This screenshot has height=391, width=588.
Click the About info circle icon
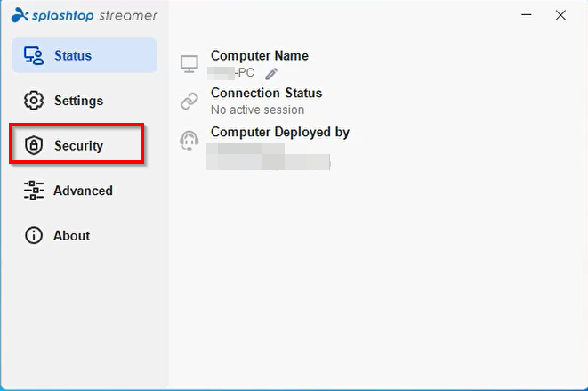pos(34,235)
